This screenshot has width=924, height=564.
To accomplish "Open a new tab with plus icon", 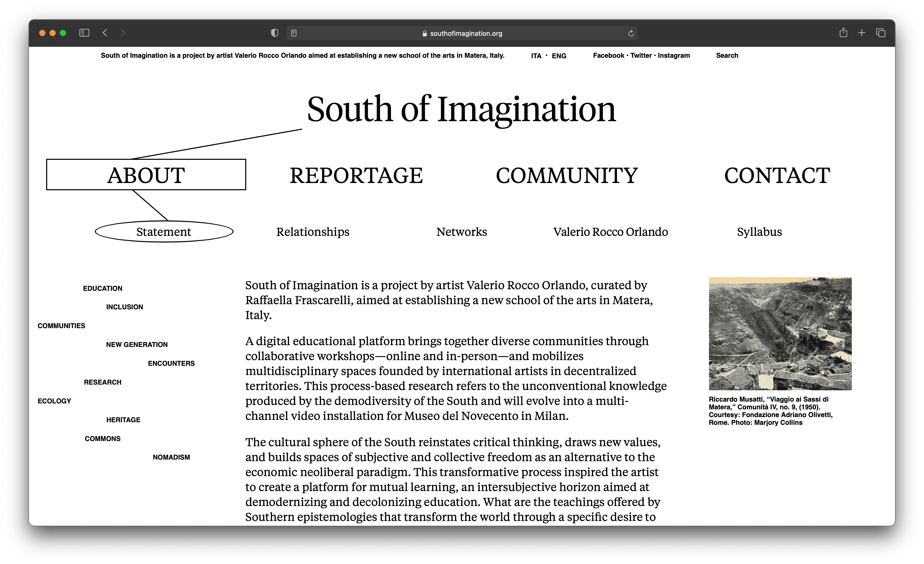I will point(862,33).
